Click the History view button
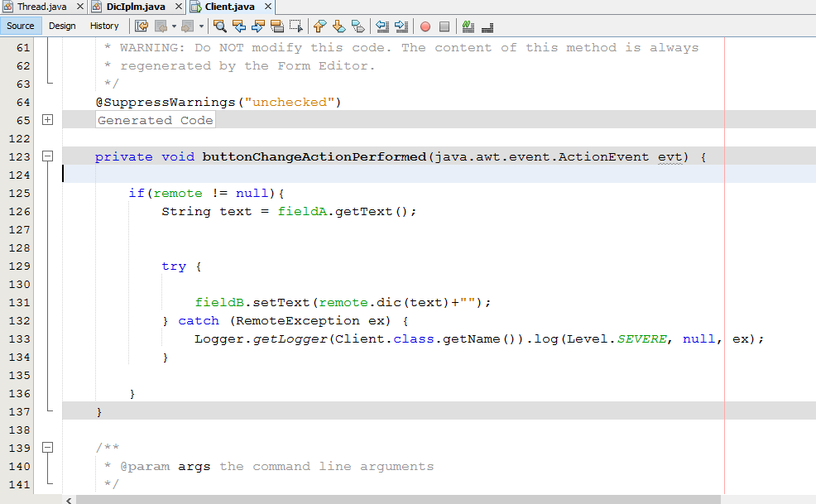Screen dimensions: 816x504 point(104,26)
